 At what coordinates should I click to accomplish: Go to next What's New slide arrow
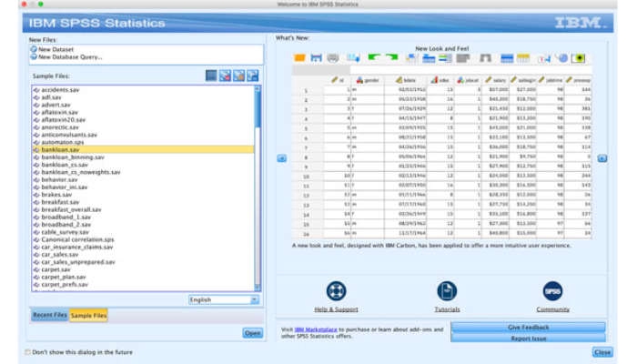[x=602, y=158]
